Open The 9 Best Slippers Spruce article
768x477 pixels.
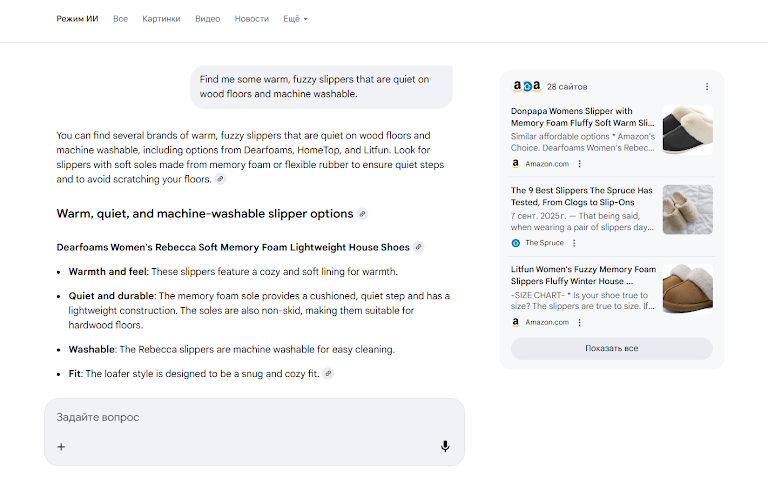[581, 196]
